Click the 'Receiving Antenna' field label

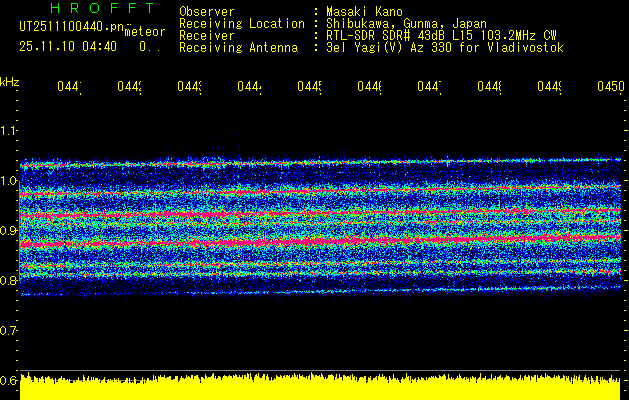(x=238, y=47)
